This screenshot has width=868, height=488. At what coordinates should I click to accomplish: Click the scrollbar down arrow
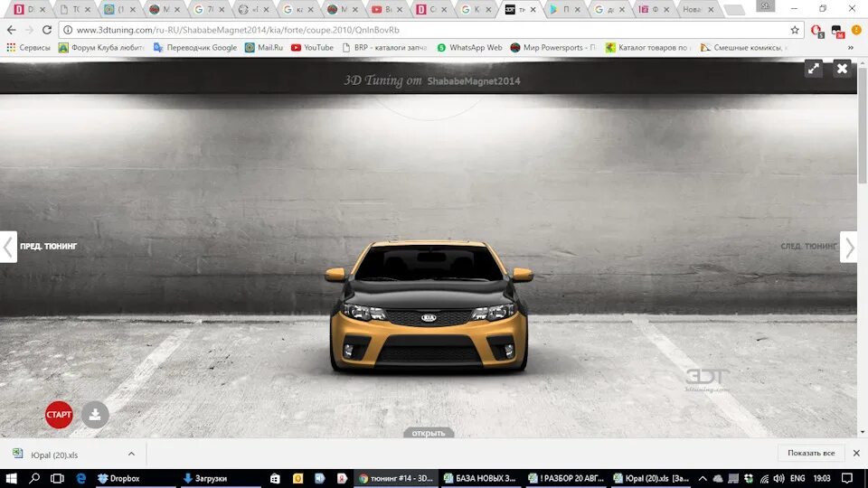(x=863, y=432)
